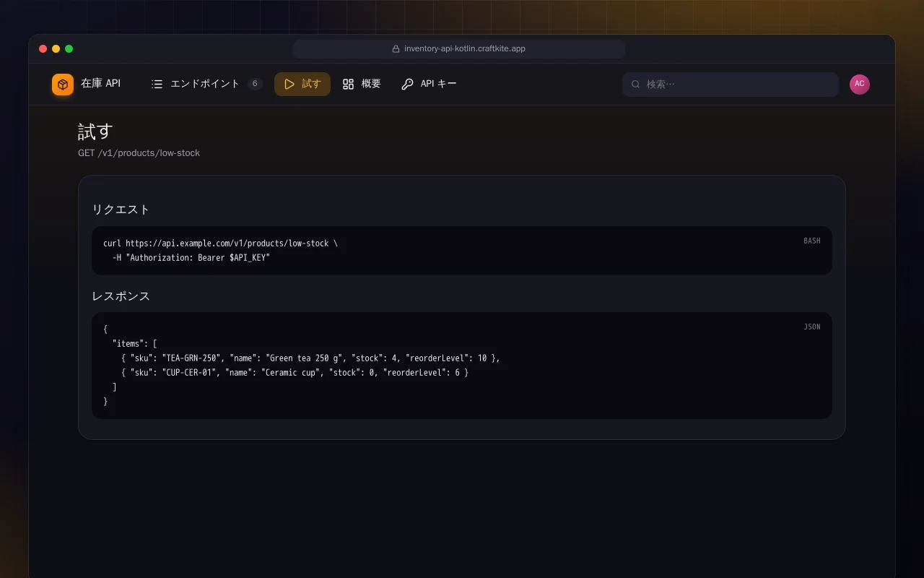This screenshot has height=578, width=924.
Task: Click the 6 count badge beside エンドポイント
Action: (x=255, y=84)
